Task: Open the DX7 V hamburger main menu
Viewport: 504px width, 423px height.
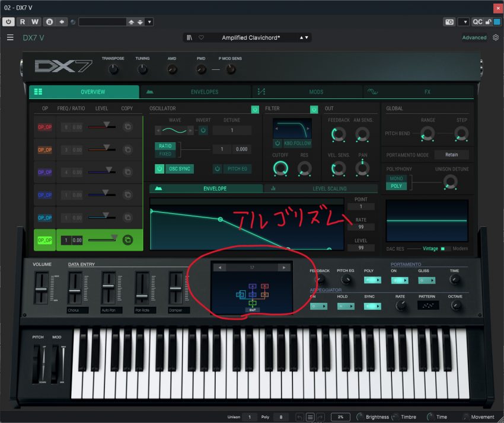Action: (x=10, y=37)
